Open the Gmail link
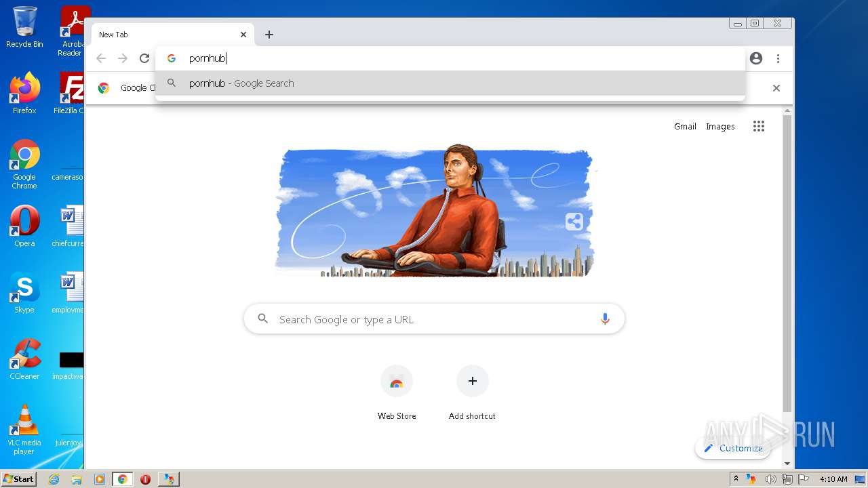This screenshot has height=488, width=868. [x=685, y=127]
